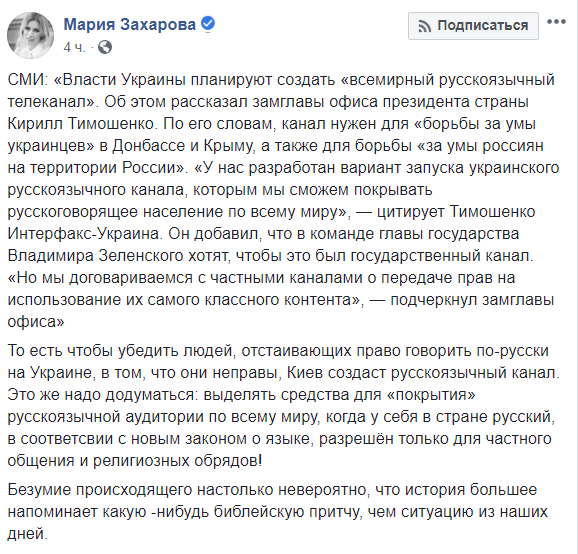The width and height of the screenshot is (578, 554).
Task: Select paragraph starting with Безумие происходящего
Action: click(x=277, y=512)
